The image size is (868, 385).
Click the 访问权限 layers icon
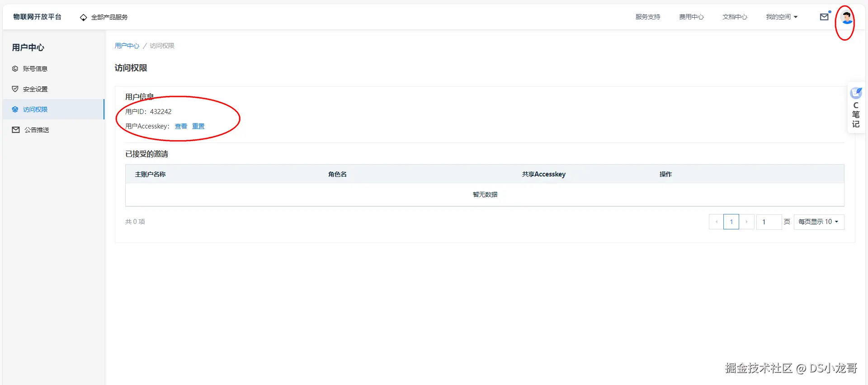click(x=15, y=109)
